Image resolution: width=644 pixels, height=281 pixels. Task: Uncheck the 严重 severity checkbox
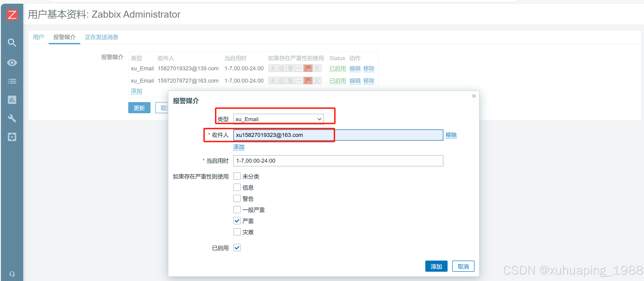[237, 221]
